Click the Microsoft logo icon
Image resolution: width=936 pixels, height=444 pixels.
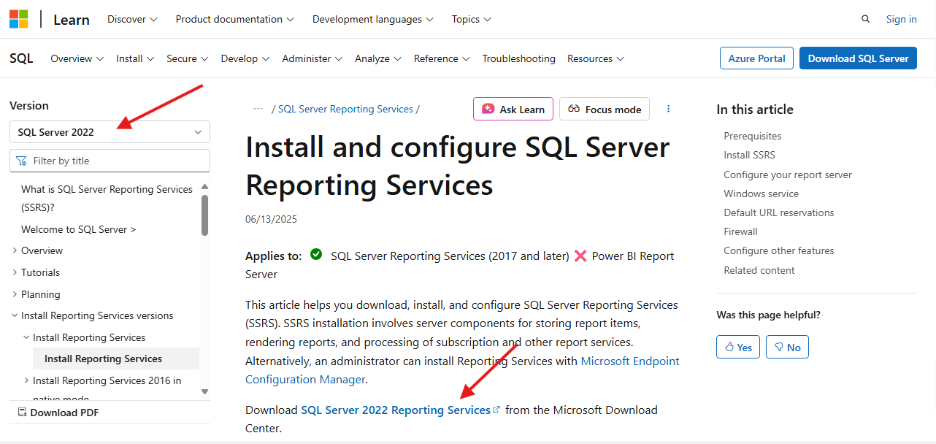(x=21, y=19)
